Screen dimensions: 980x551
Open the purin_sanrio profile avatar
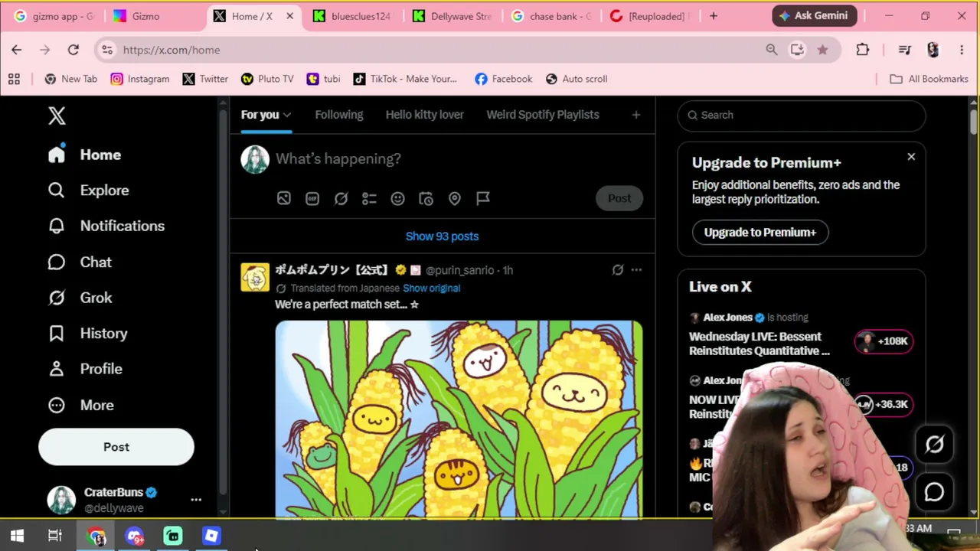pos(255,277)
